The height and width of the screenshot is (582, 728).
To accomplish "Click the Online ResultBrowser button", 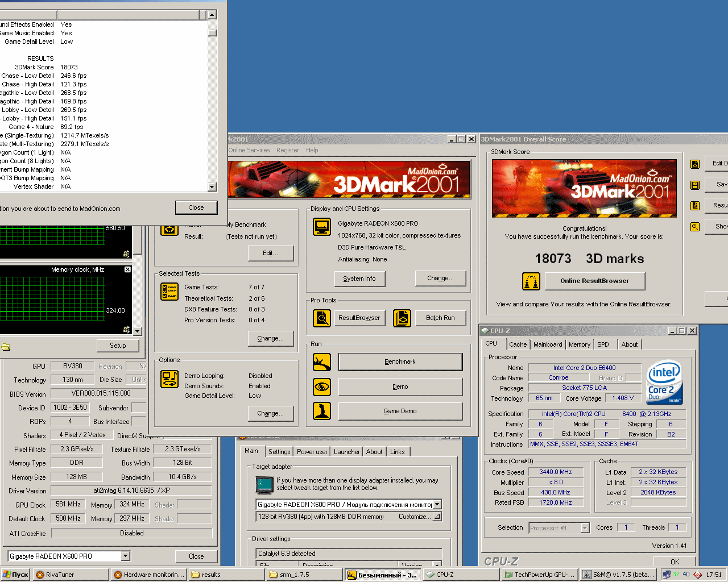I will [595, 281].
